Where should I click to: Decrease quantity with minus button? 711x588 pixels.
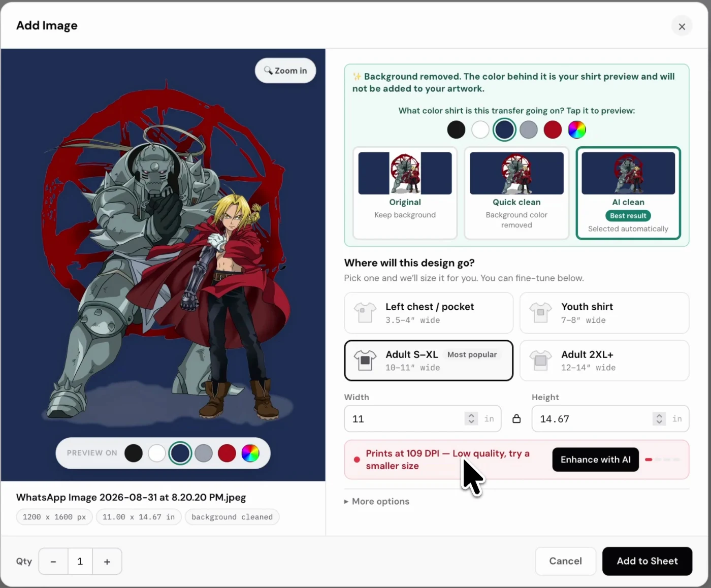pos(53,562)
